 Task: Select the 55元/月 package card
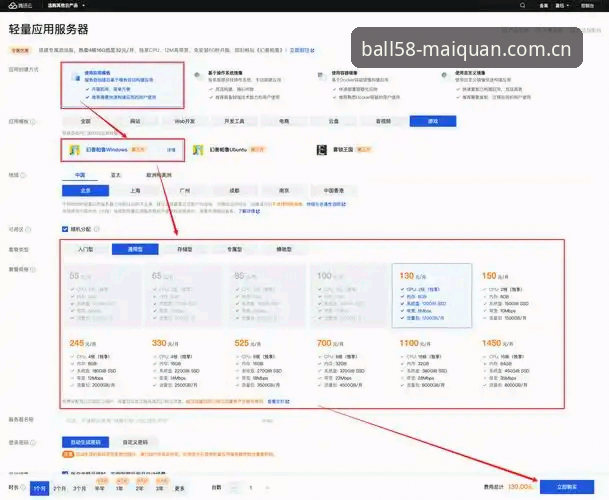[103, 295]
